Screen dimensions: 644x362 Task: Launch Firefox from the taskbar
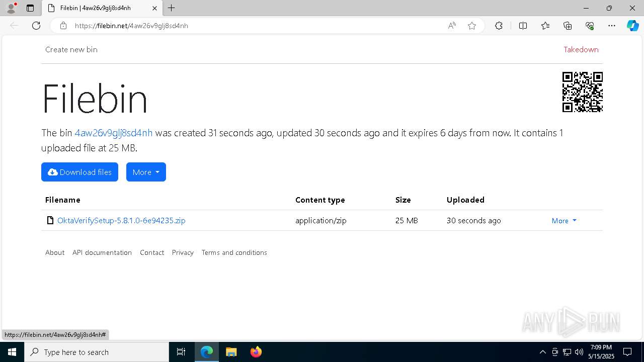pyautogui.click(x=256, y=352)
